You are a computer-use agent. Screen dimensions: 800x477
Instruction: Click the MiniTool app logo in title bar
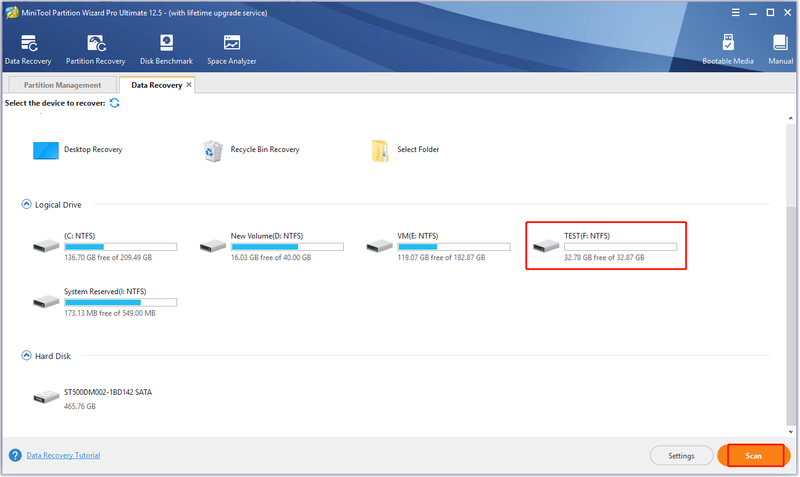[12, 12]
